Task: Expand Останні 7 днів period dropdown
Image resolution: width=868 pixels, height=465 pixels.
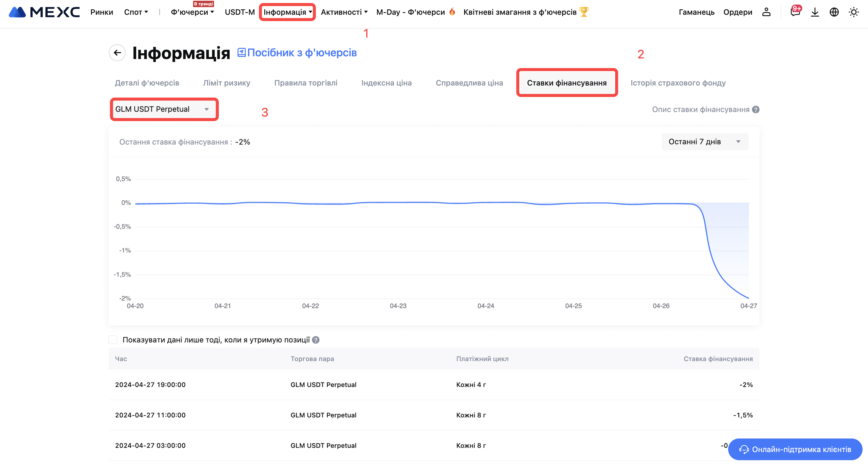Action: (x=705, y=142)
